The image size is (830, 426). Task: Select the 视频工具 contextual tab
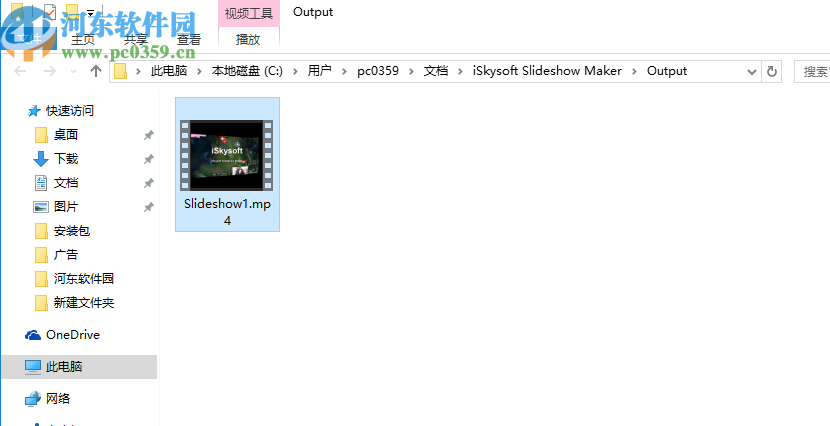249,13
